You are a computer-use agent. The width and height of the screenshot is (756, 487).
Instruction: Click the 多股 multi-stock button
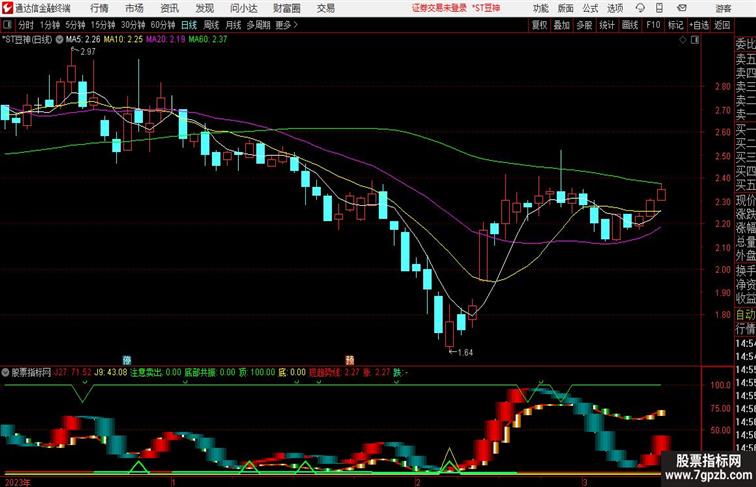tap(584, 25)
